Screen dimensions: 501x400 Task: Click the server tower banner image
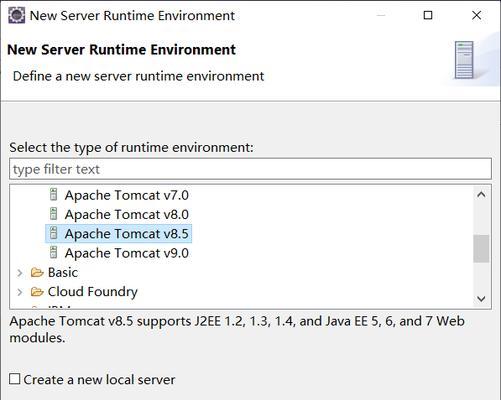464,60
